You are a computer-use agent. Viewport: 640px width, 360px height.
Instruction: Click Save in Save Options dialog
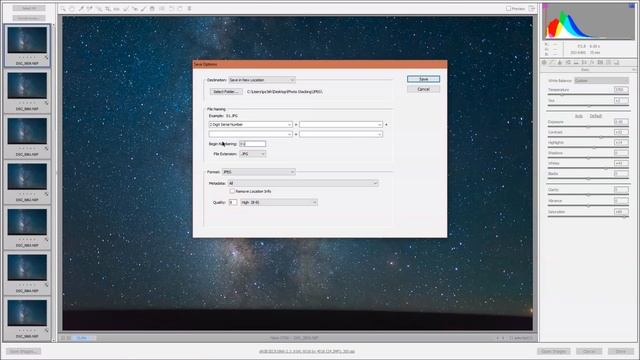pyautogui.click(x=423, y=79)
